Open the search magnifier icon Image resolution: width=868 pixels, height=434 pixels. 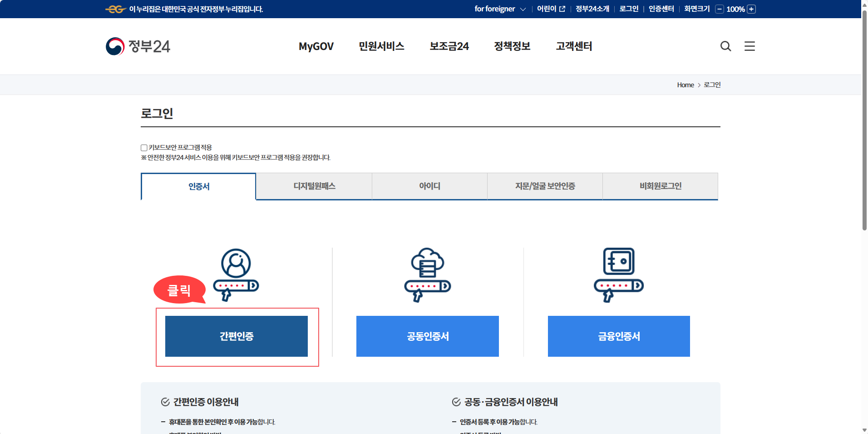[x=725, y=46]
